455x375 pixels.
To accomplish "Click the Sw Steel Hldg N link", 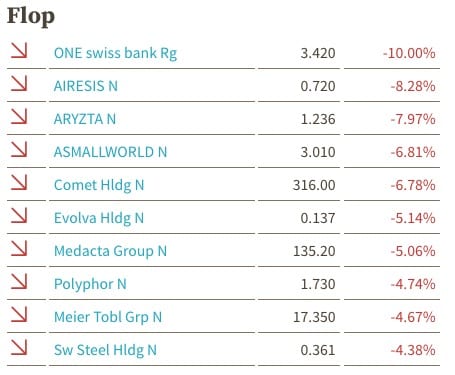I will pos(105,350).
